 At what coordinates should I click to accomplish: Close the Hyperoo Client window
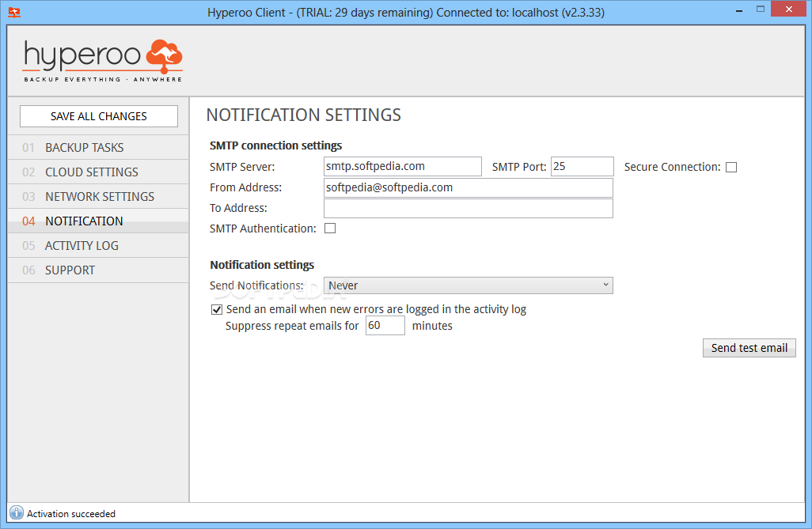[x=789, y=9]
